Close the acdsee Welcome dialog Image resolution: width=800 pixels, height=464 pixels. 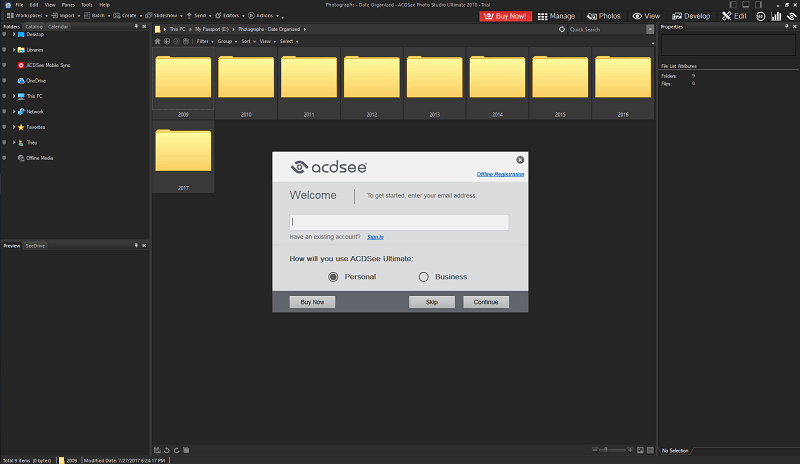click(x=520, y=160)
